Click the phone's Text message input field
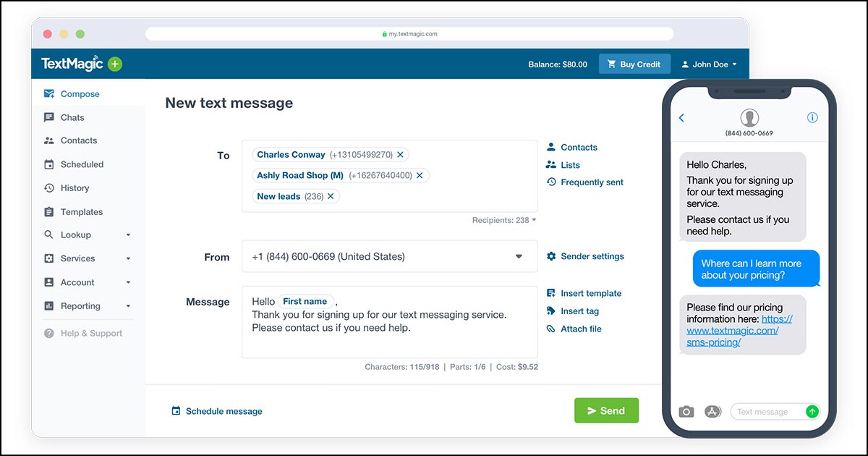This screenshot has height=456, width=868. [767, 412]
